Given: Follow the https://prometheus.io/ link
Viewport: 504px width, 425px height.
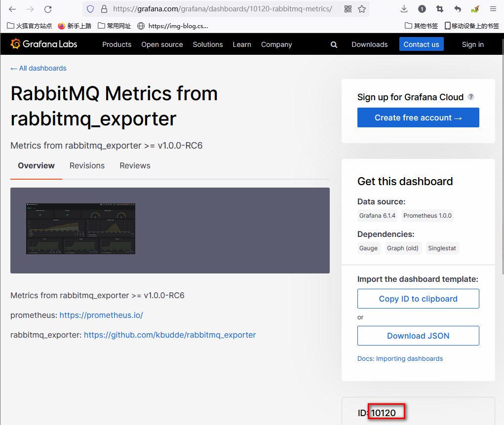Looking at the screenshot, I should pyautogui.click(x=101, y=315).
